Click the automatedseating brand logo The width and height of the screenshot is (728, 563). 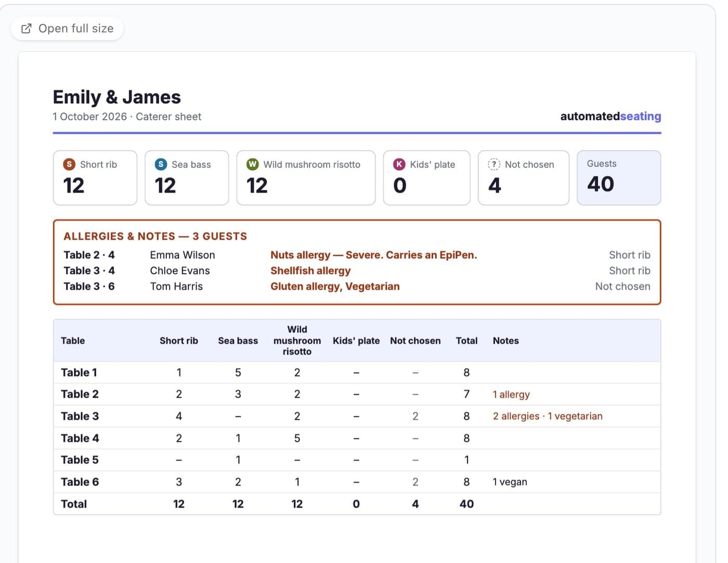tap(610, 116)
